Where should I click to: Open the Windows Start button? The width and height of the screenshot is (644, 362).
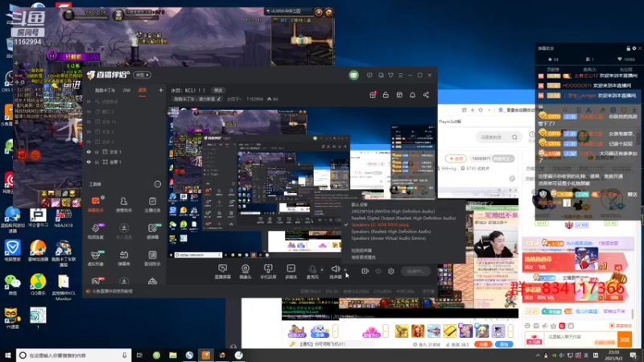click(8, 356)
